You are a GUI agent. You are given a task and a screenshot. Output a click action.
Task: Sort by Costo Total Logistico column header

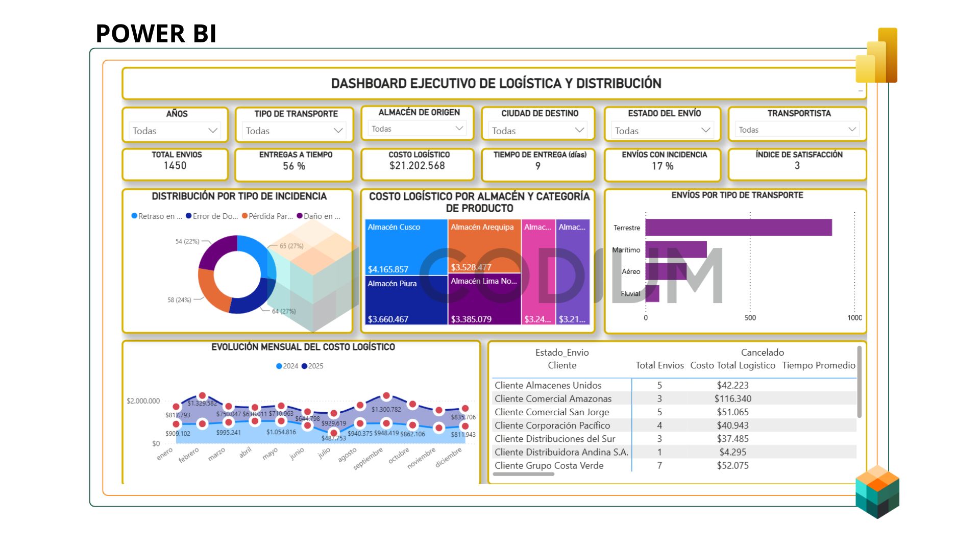tap(732, 365)
